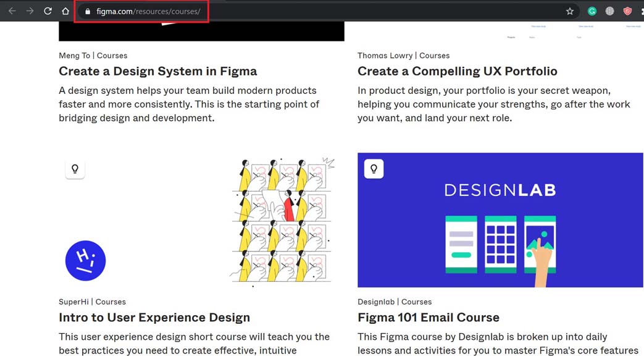The image size is (644, 359).
Task: Bookmark this page with the star
Action: pos(570,12)
